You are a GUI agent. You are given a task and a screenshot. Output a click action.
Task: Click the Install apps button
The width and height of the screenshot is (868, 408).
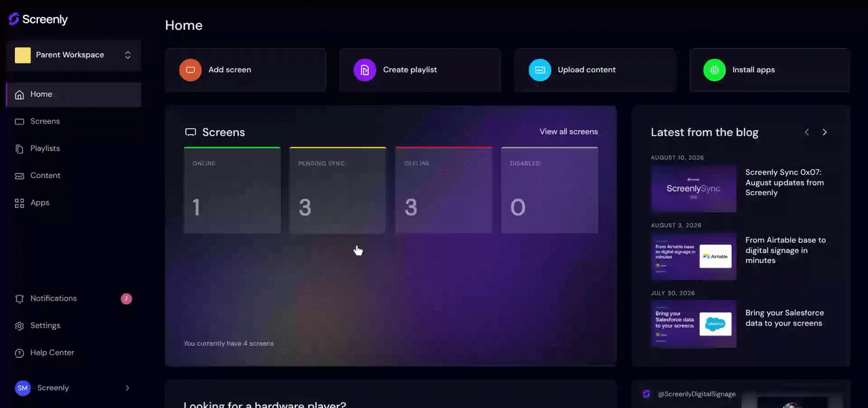click(770, 70)
